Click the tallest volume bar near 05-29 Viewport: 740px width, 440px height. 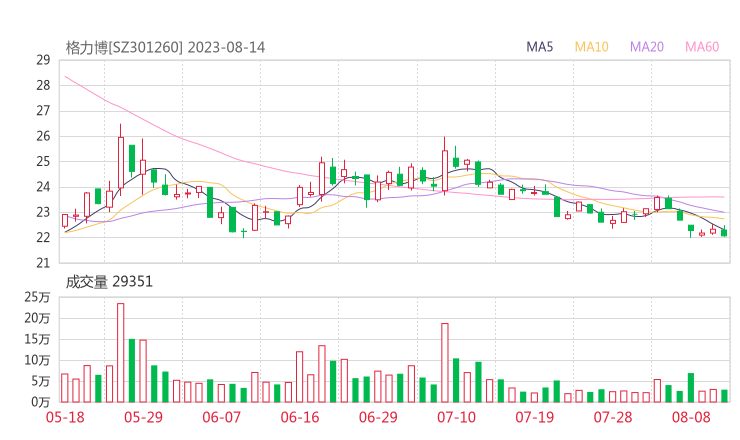coord(121,353)
